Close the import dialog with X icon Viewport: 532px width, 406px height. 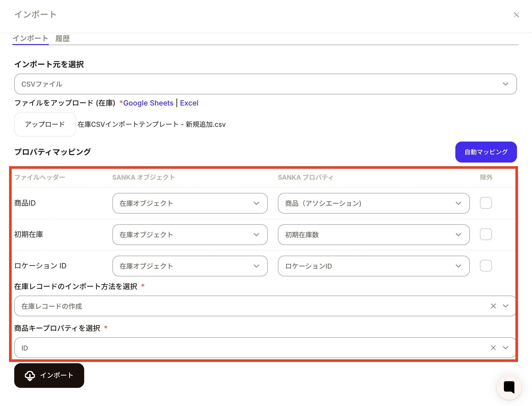click(x=516, y=15)
